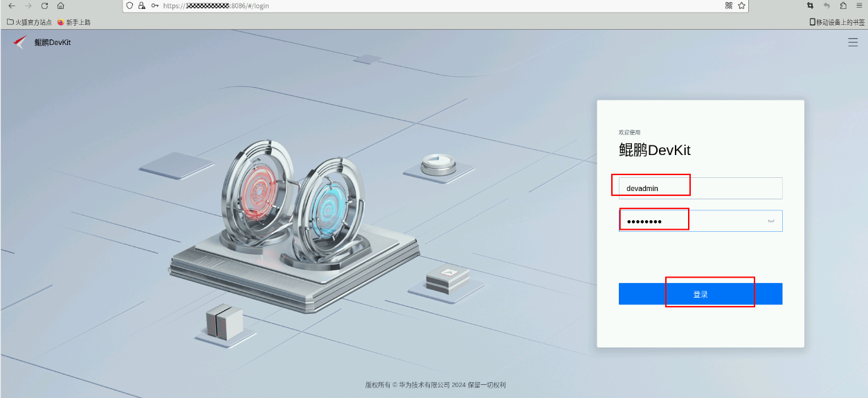The height and width of the screenshot is (398, 868).
Task: Click the undo arrow toolbar icon
Action: [826, 6]
